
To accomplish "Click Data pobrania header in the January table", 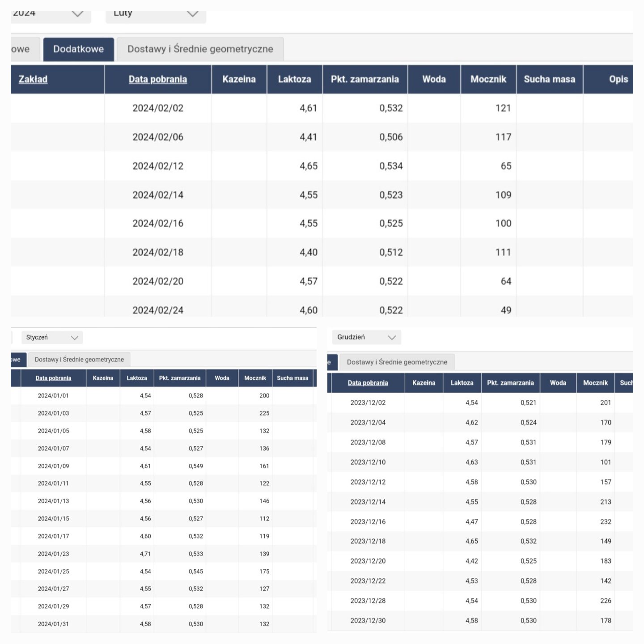I will point(53,378).
